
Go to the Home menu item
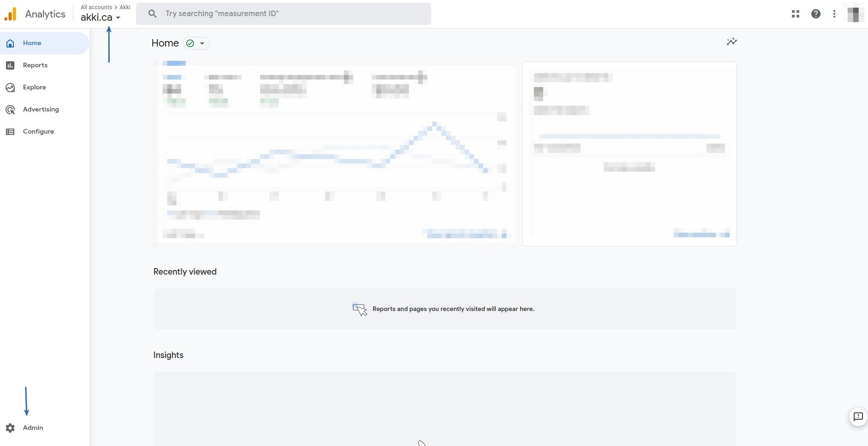(32, 43)
